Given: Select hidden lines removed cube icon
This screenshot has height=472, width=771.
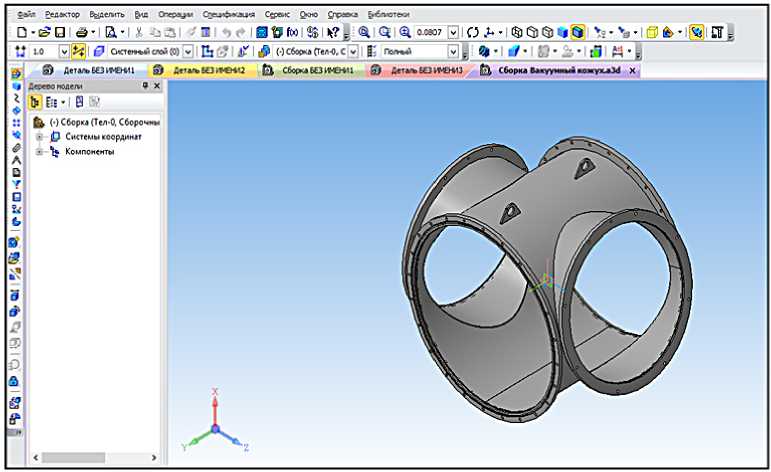Looking at the screenshot, I should point(532,32).
